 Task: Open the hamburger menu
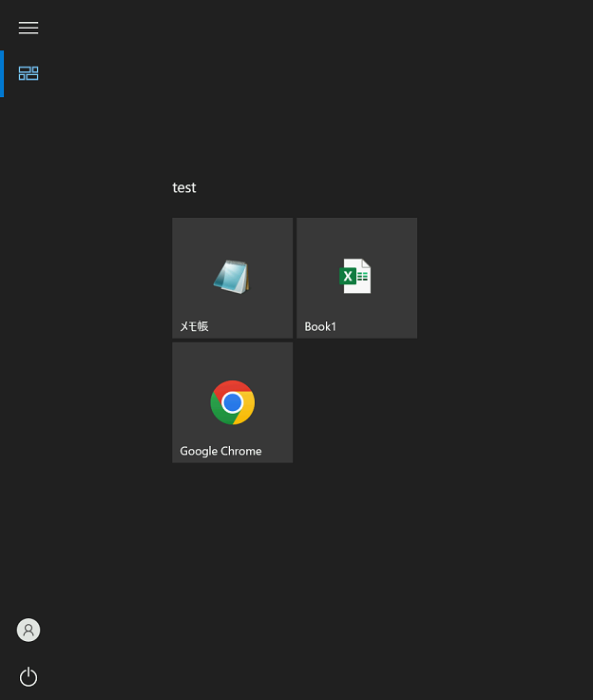(x=29, y=28)
